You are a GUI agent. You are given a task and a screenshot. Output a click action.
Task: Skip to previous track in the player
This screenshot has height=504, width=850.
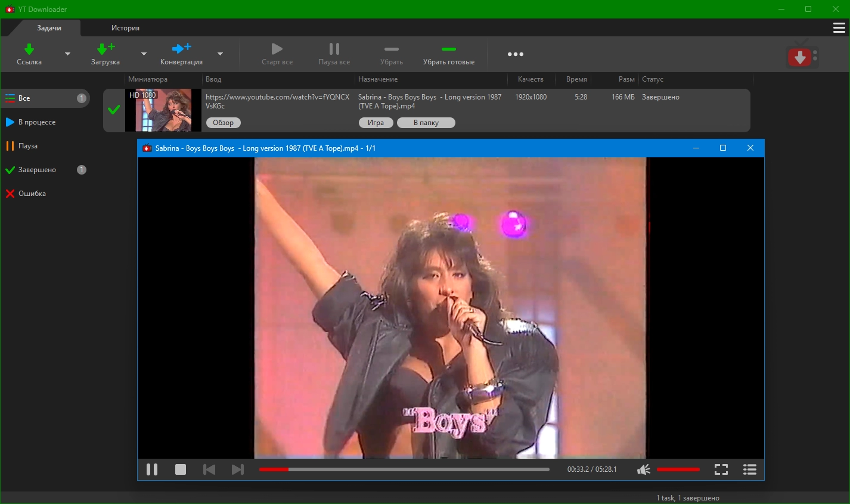tap(209, 469)
